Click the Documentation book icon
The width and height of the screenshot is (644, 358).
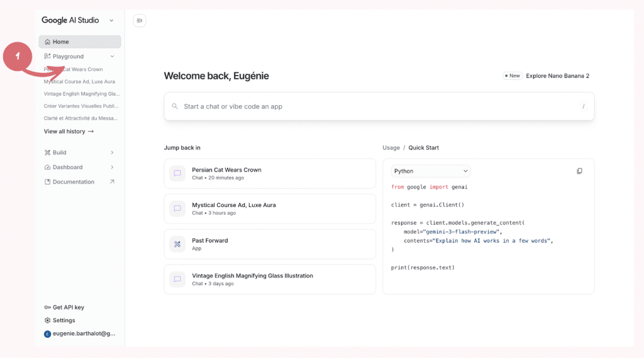coord(48,182)
